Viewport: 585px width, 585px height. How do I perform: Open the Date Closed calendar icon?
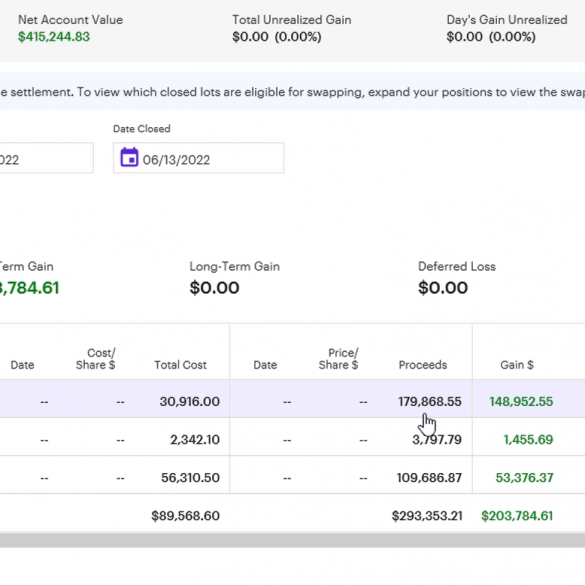tap(129, 157)
